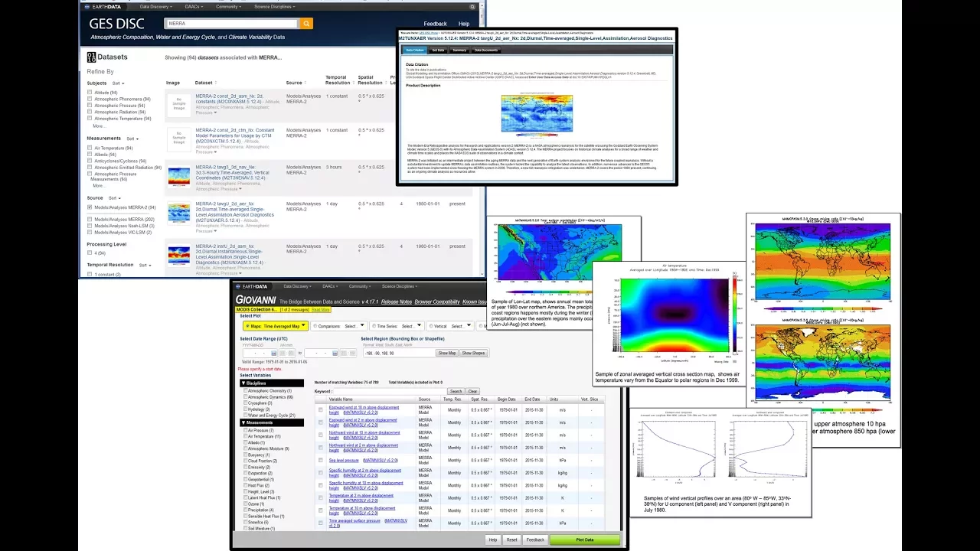This screenshot has width=980, height=551.
Task: Open the Science Disciplines dropdown in Giovanni
Action: pos(400,285)
